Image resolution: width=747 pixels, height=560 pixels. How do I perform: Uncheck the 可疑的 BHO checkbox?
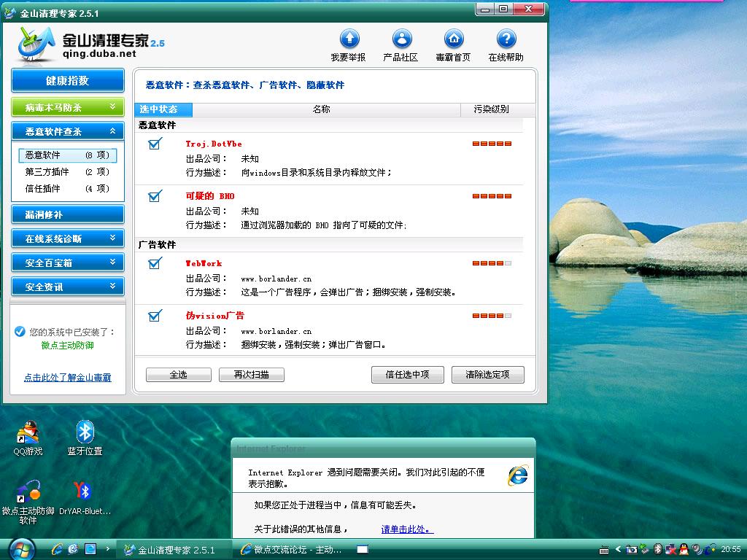(x=155, y=195)
